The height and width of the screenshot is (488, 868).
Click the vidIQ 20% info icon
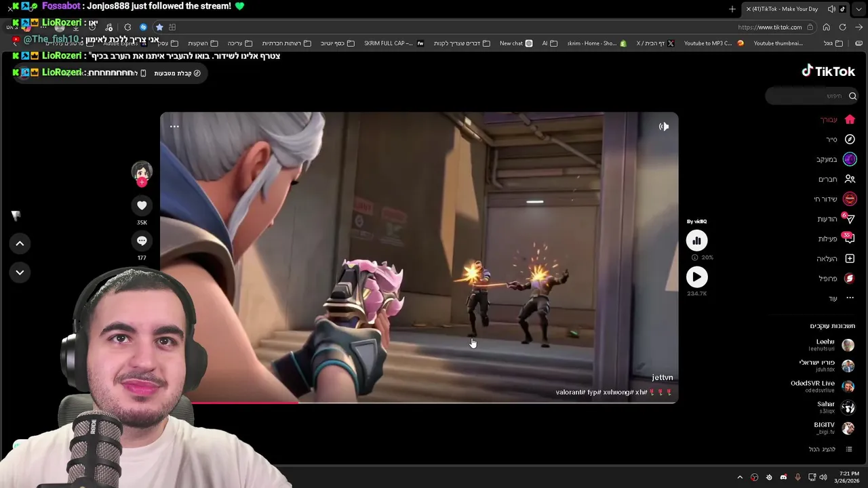[694, 258]
